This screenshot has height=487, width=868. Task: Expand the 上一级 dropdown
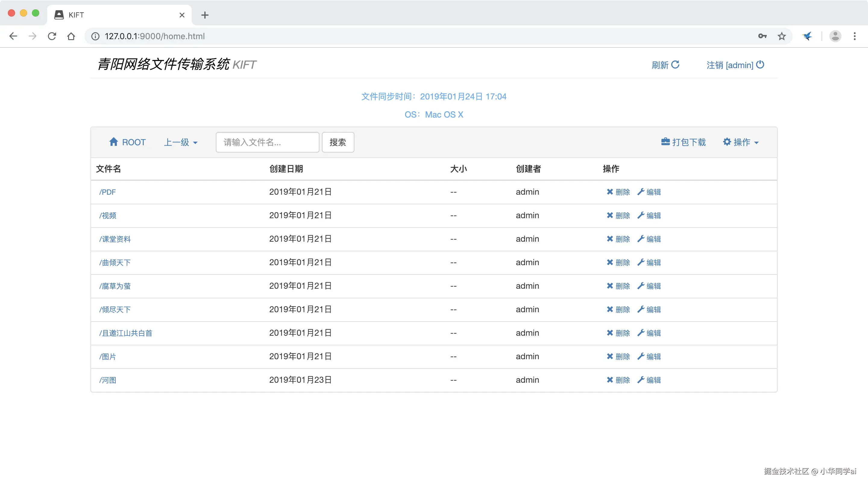click(181, 142)
